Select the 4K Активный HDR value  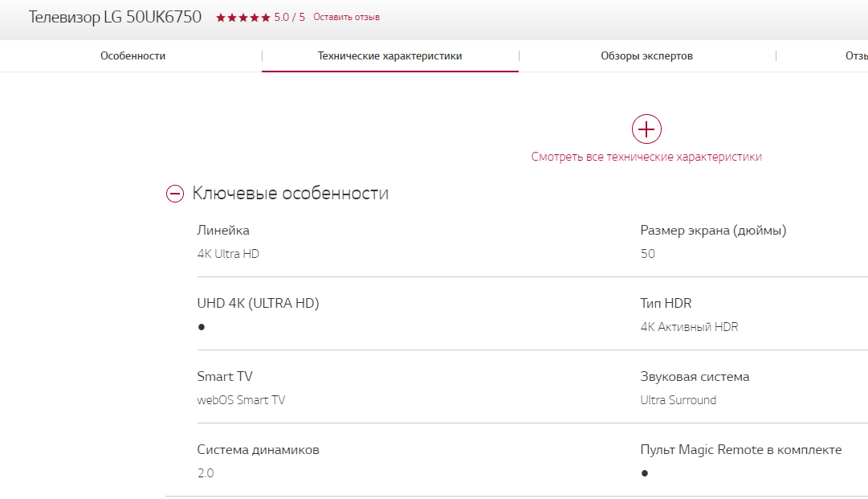pyautogui.click(x=689, y=327)
